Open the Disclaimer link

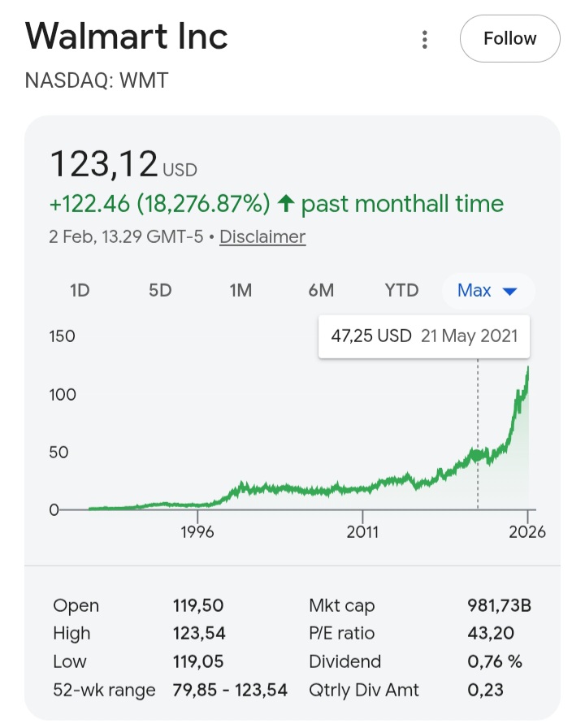coord(262,237)
